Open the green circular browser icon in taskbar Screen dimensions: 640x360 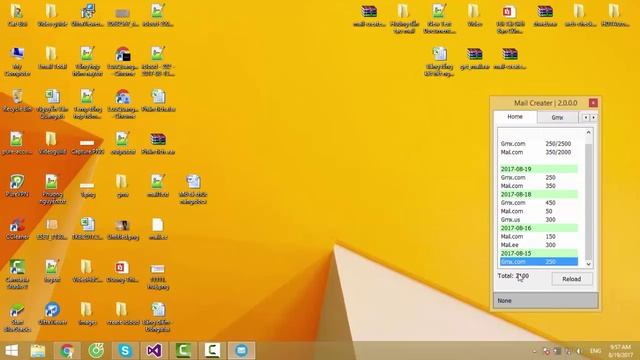click(96, 351)
